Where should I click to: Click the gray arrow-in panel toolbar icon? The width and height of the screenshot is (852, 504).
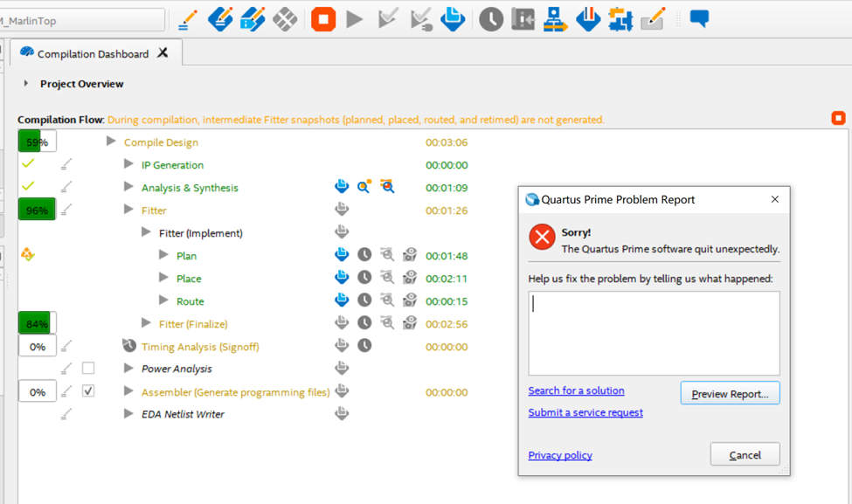click(523, 19)
